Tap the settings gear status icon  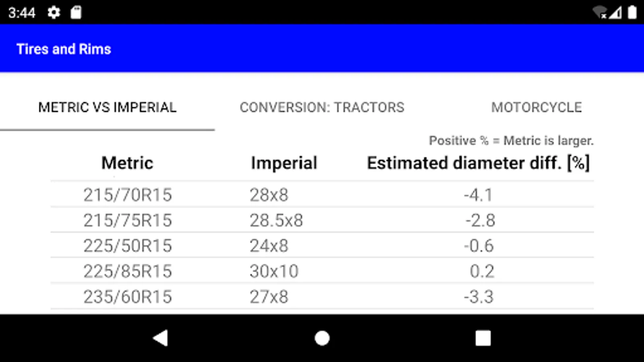tap(54, 12)
